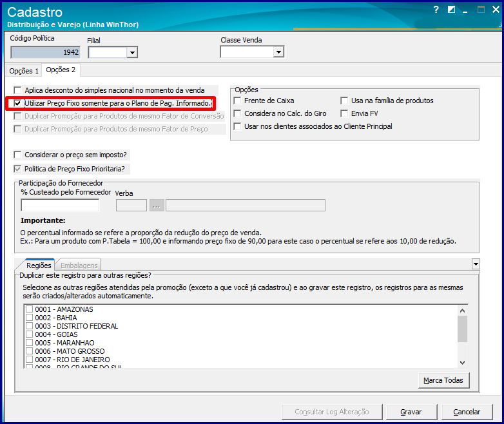The height and width of the screenshot is (424, 504).
Task: Check the Frente de Caixa option
Action: point(238,101)
